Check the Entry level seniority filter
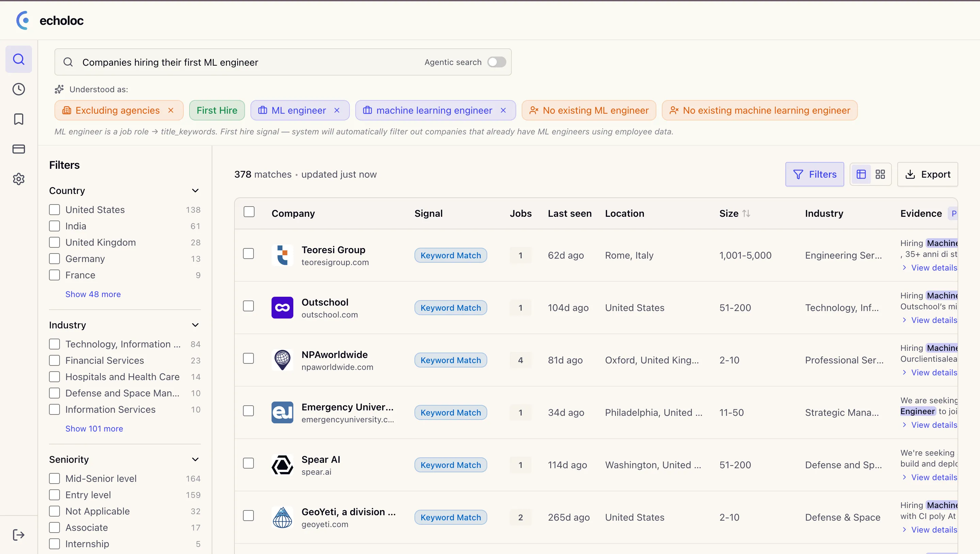Screen dimensions: 980x554 point(54,495)
